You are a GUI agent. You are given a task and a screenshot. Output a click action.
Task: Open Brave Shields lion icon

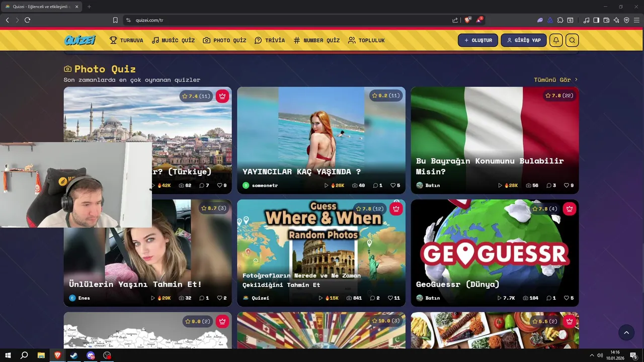[467, 20]
